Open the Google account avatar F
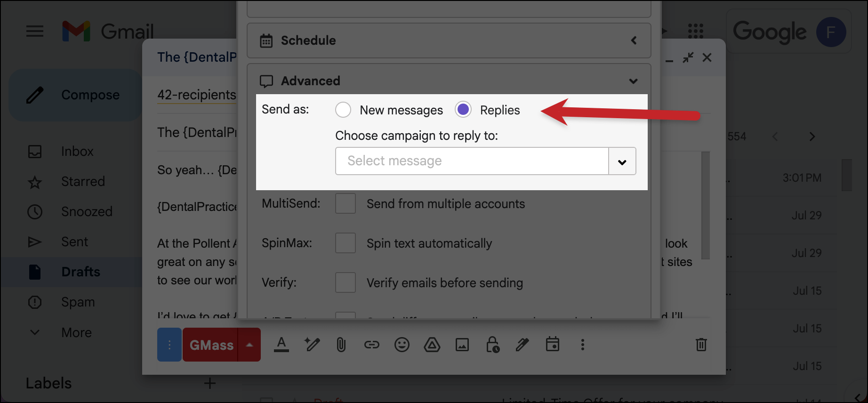The width and height of the screenshot is (868, 403). click(x=831, y=32)
